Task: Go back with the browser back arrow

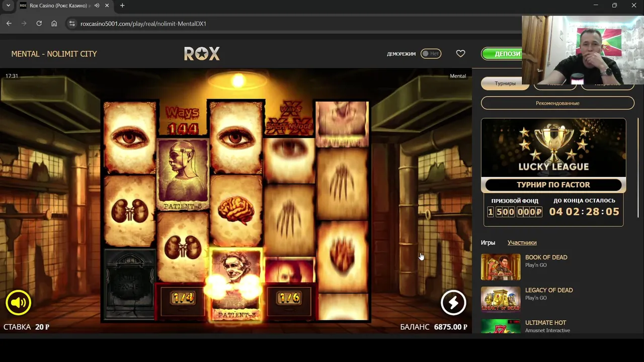Action: pyautogui.click(x=9, y=24)
